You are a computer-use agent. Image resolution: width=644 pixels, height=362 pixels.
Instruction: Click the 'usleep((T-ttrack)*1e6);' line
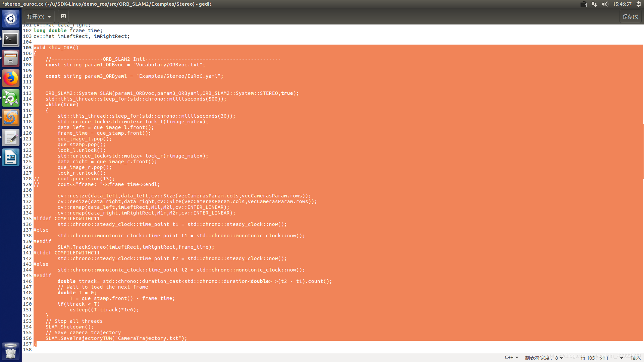point(104,310)
